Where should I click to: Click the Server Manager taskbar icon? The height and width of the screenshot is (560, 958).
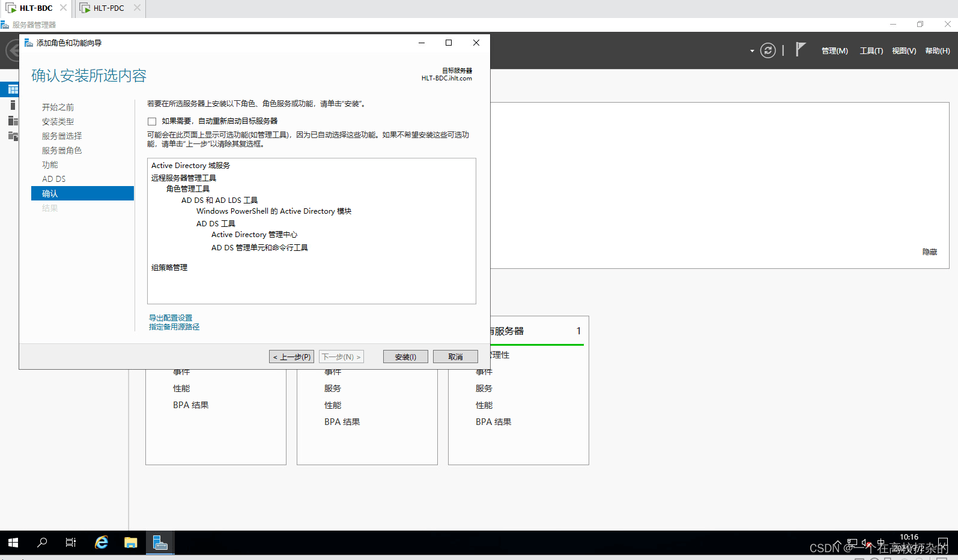pos(160,543)
